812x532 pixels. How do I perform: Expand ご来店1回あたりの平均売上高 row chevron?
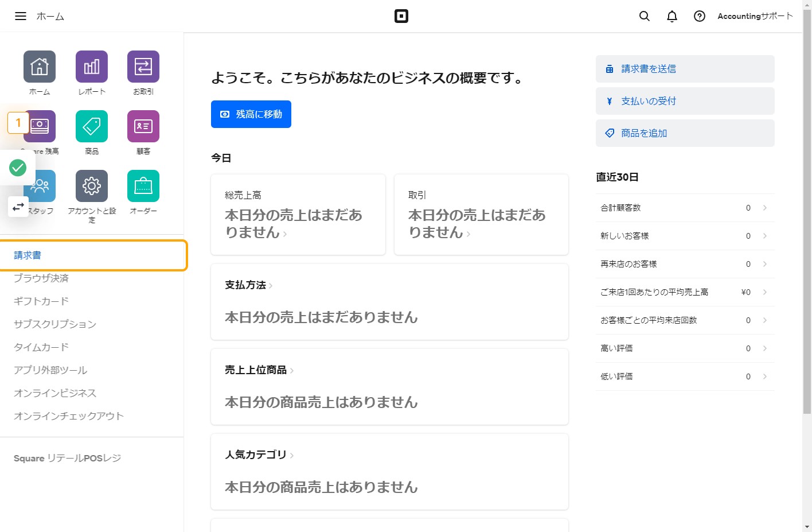click(x=765, y=292)
